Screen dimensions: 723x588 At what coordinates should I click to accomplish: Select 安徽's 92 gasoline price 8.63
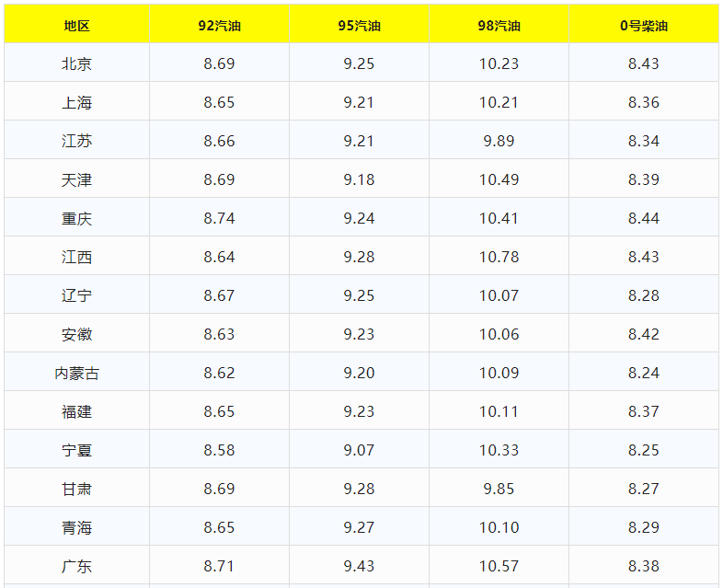219,335
